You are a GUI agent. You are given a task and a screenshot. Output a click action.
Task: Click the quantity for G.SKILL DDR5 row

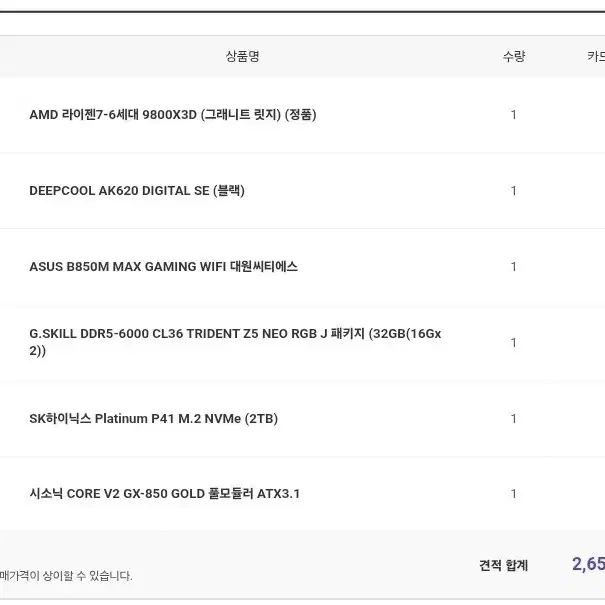coord(514,343)
